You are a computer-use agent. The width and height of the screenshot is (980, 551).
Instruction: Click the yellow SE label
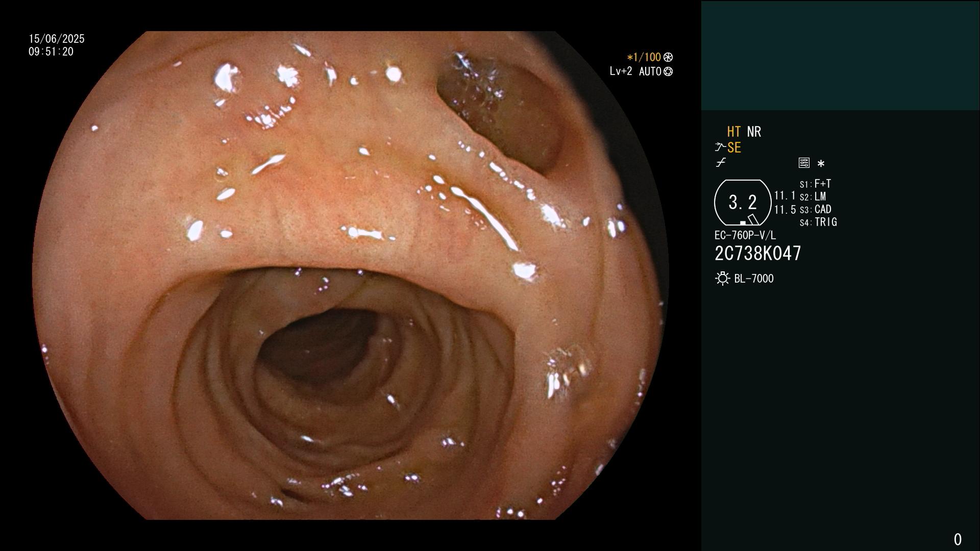tap(734, 147)
